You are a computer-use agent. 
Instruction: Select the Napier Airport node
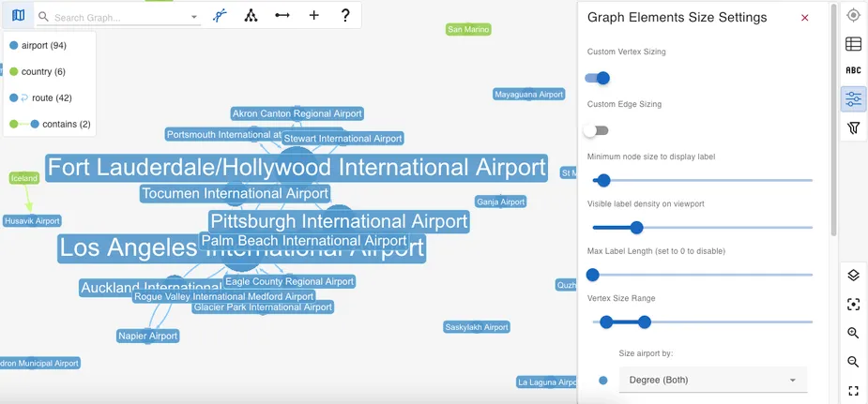click(148, 336)
